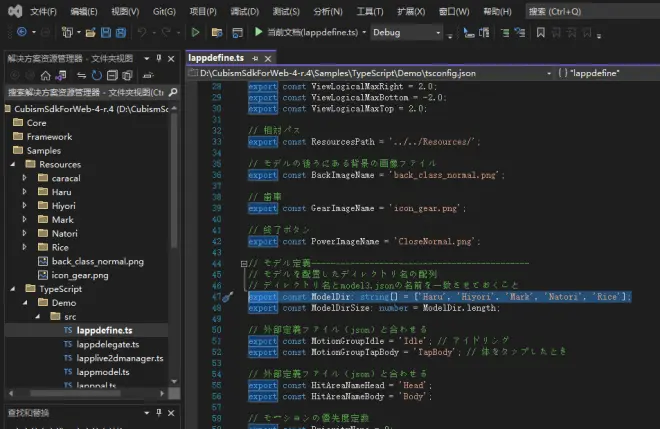Viewport: 660px width, 429px height.
Task: Open the 视图(V) menu
Action: [125, 11]
